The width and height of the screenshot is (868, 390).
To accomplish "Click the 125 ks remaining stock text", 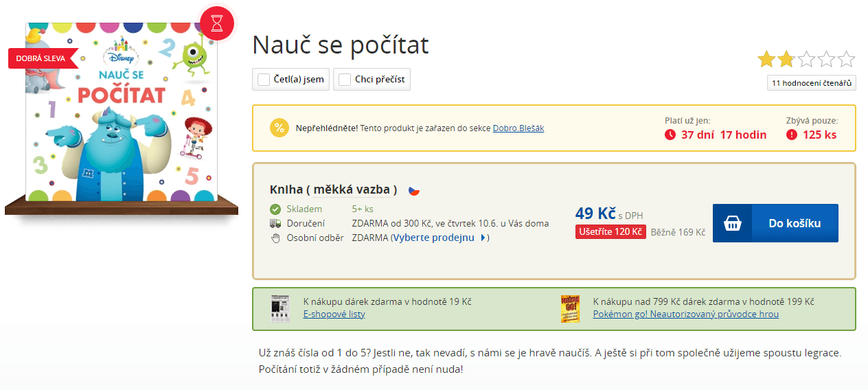I will pos(819,135).
